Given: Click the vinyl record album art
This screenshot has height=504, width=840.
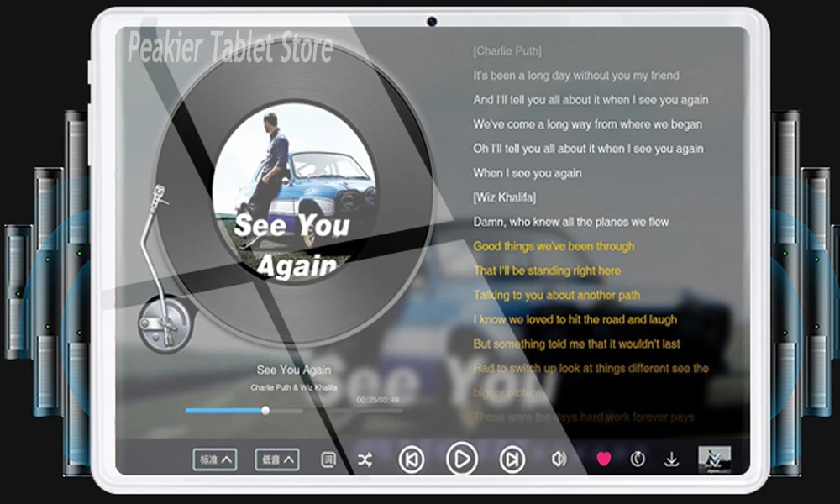Looking at the screenshot, I should [x=293, y=194].
